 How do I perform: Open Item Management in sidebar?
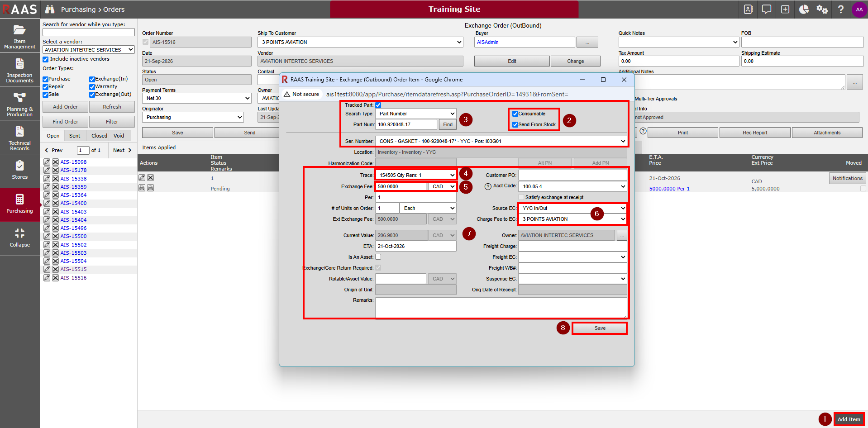pyautogui.click(x=20, y=36)
